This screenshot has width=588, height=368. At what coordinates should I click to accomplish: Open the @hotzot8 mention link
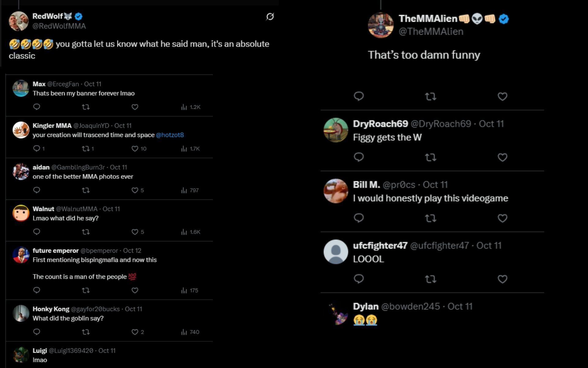click(170, 135)
